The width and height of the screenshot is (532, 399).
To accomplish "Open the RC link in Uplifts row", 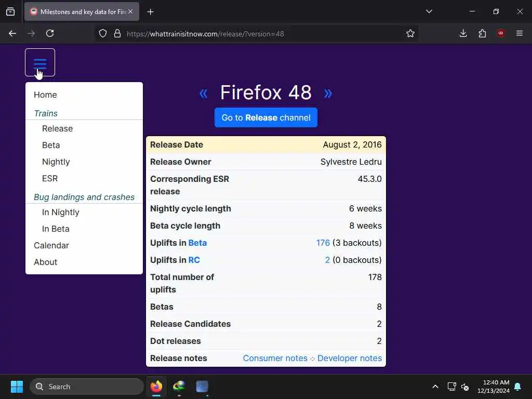I will pos(194,260).
